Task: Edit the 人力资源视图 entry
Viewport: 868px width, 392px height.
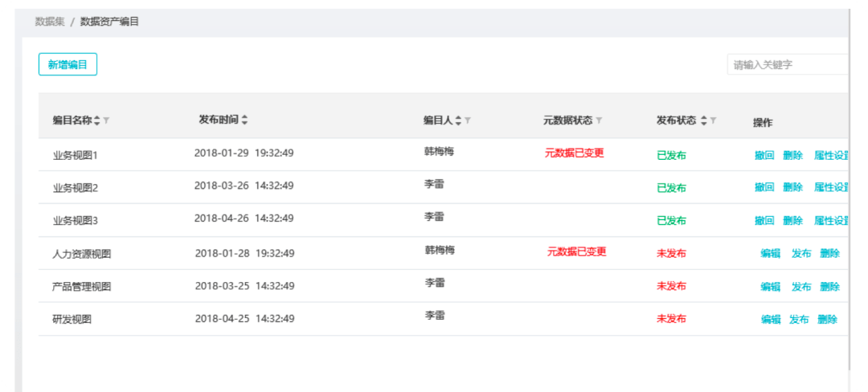Action: [771, 253]
